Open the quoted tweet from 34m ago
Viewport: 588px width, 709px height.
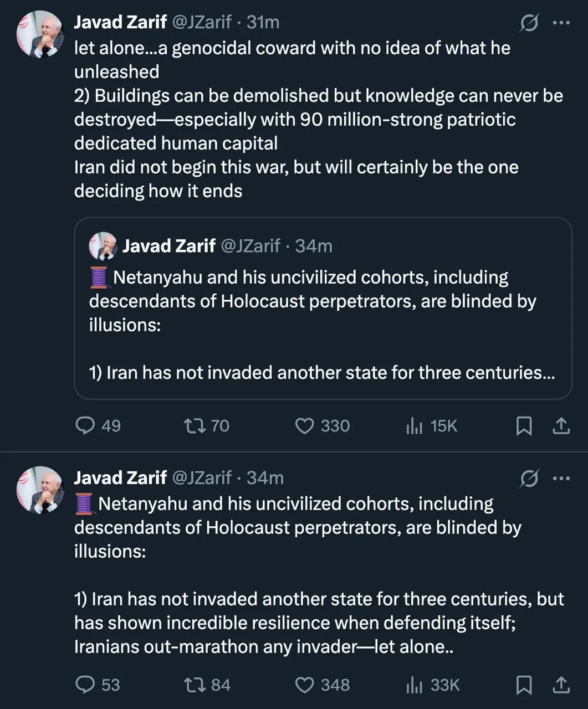323,325
